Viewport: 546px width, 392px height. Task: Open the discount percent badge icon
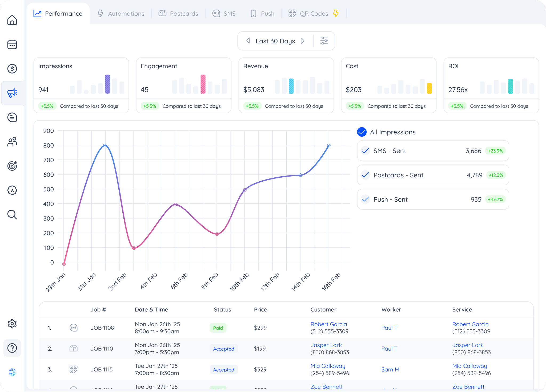click(12, 190)
